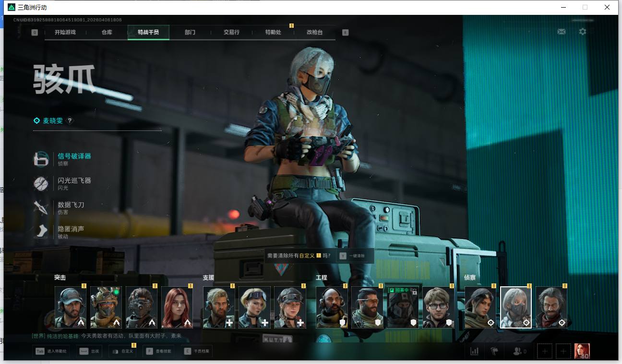
Task: Choose the recruiting 招募中 engineer operator portrait
Action: pyautogui.click(x=403, y=307)
